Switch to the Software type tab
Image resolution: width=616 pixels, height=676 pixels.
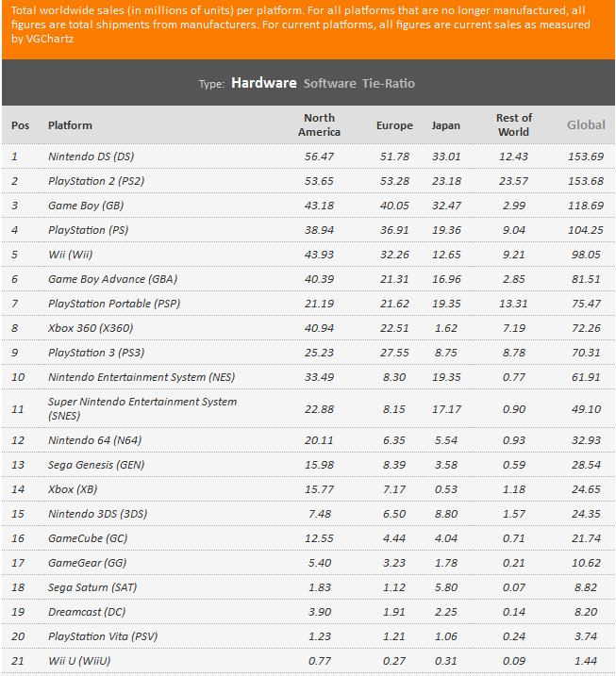tap(329, 83)
